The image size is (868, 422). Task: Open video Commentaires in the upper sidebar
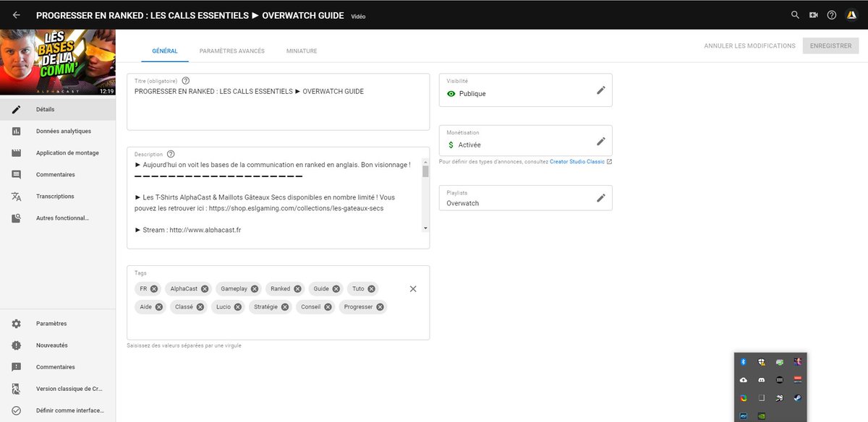58,175
